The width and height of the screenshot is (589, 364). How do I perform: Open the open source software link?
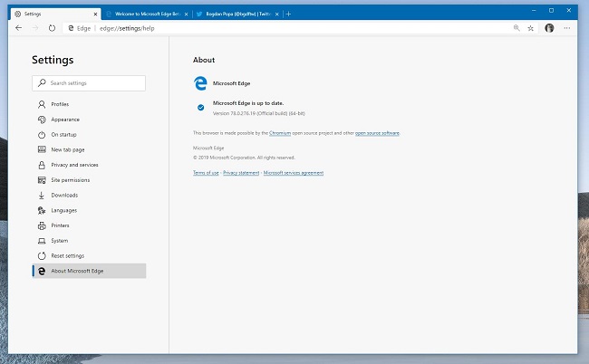377,133
